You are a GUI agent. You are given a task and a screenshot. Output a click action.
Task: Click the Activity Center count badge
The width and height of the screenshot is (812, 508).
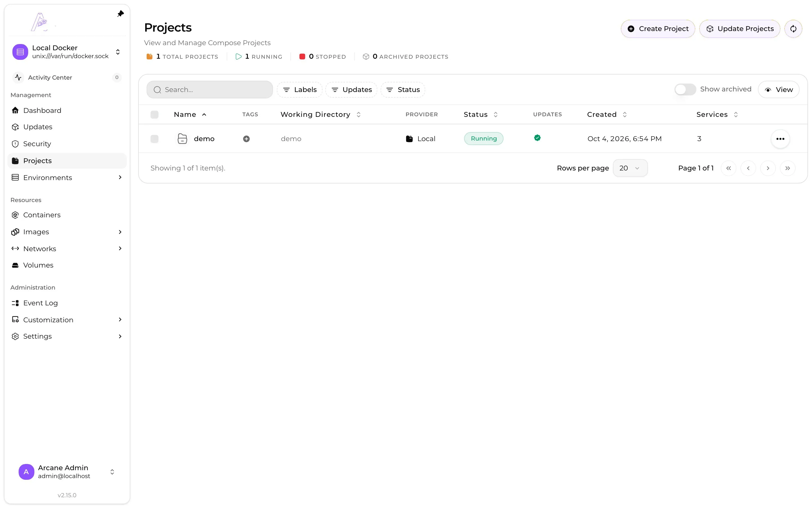pos(116,77)
